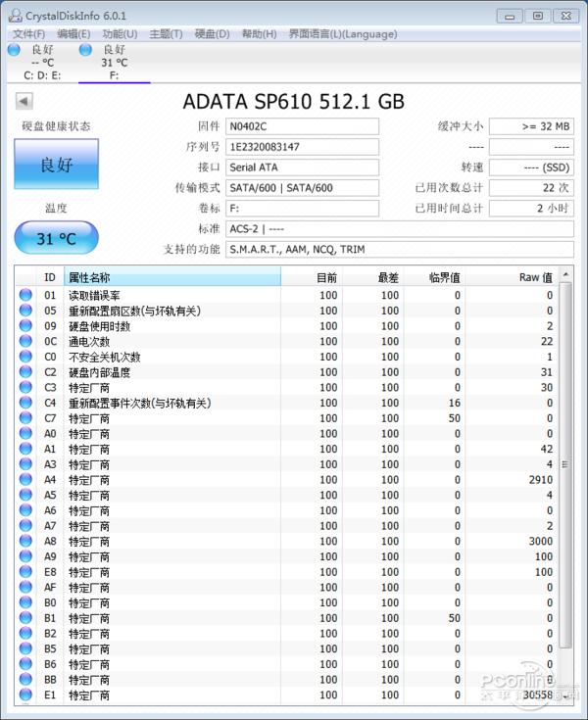This screenshot has height=720, width=588.
Task: Click status icon for 01 读取错误率
Action: tap(25, 295)
